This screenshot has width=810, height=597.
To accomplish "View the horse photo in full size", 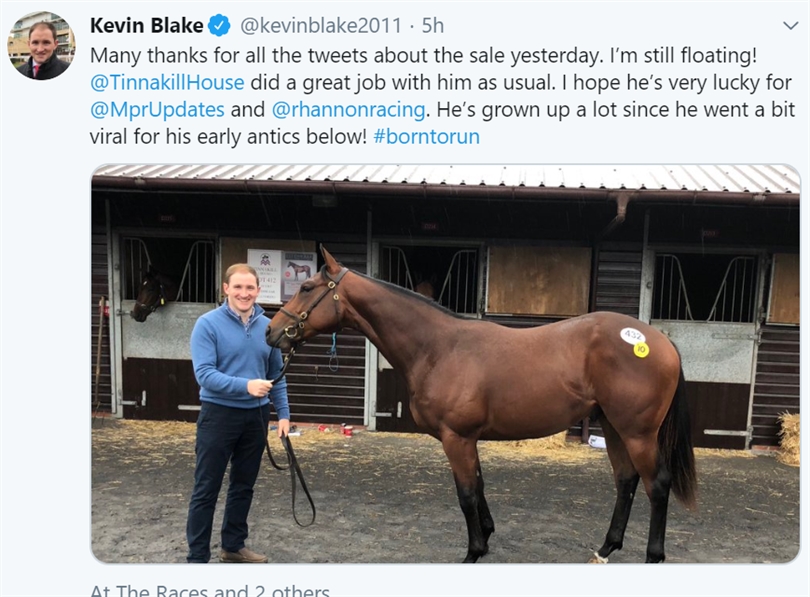I will [445, 364].
